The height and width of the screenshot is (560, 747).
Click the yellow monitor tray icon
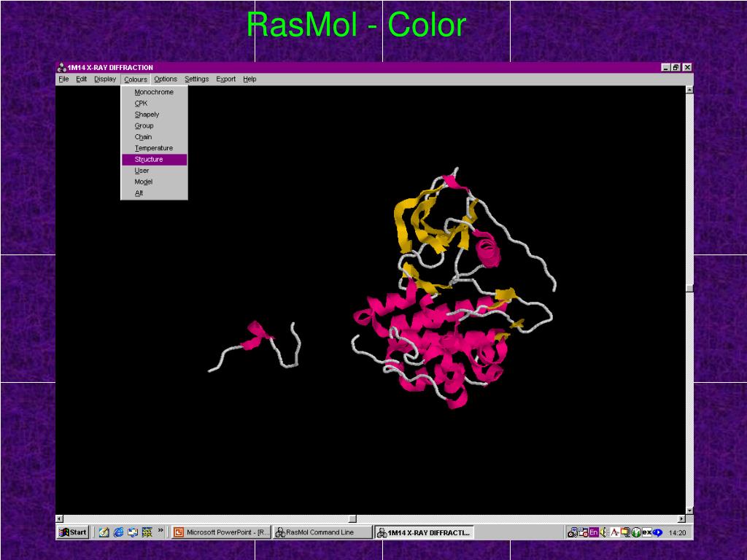625,532
